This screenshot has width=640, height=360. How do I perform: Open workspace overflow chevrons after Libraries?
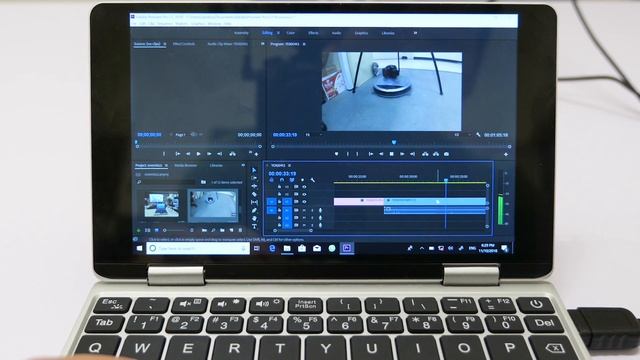point(415,33)
